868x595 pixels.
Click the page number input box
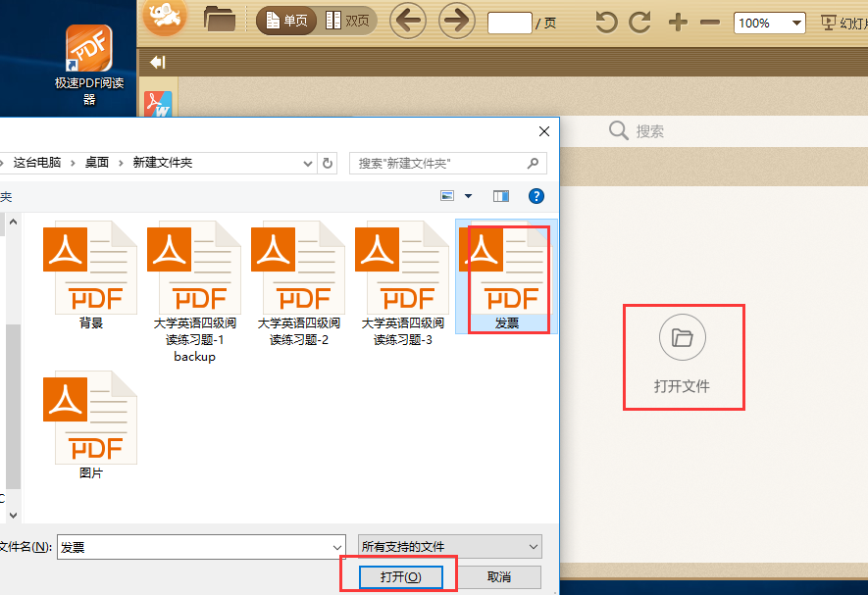click(509, 23)
